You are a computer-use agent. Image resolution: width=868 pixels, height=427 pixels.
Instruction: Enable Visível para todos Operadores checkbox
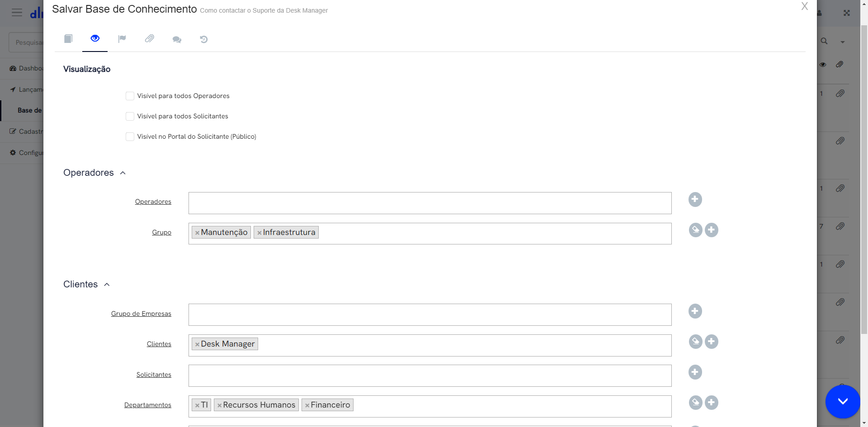click(130, 96)
